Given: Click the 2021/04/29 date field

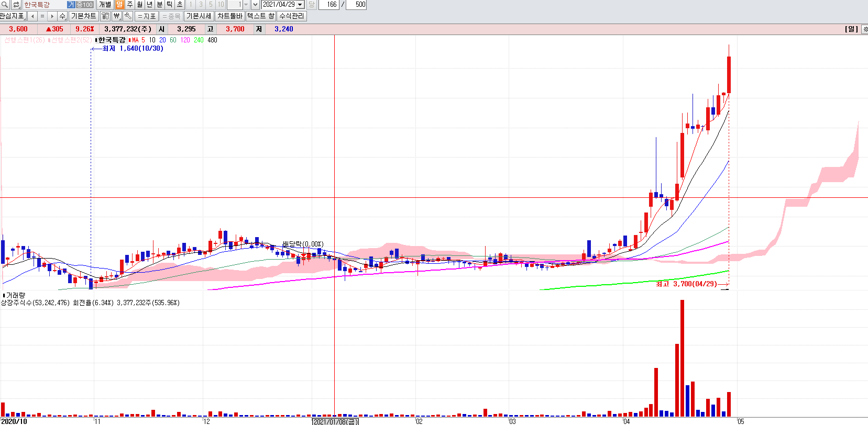Looking at the screenshot, I should (279, 5).
